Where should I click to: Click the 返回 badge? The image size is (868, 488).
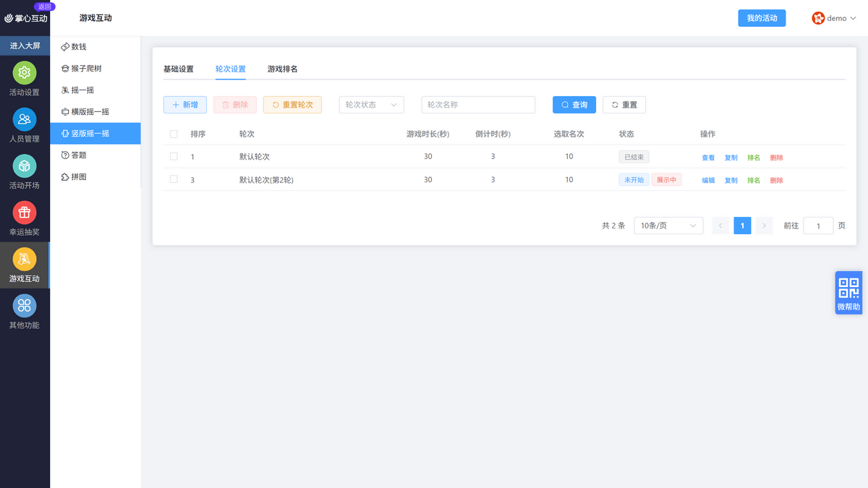point(45,6)
